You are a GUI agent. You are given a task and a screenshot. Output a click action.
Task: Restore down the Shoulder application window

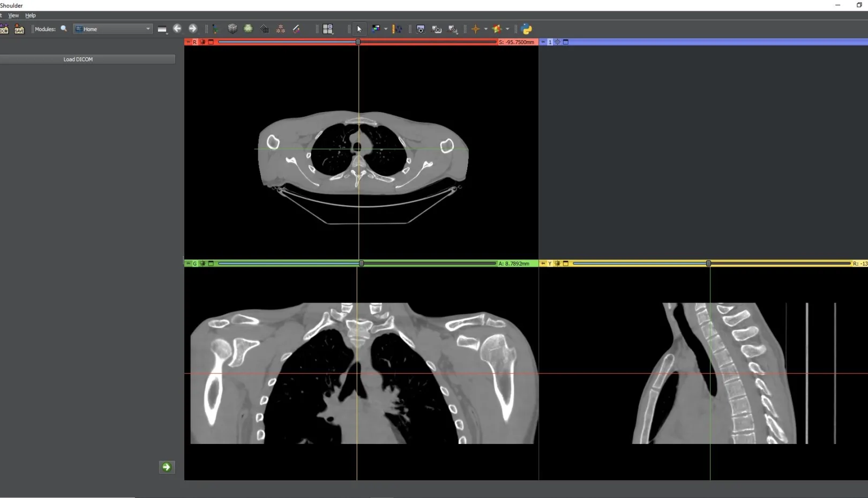[859, 5]
